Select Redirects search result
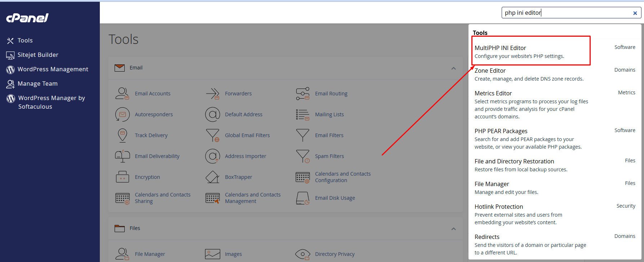Image resolution: width=644 pixels, height=262 pixels. coord(487,237)
